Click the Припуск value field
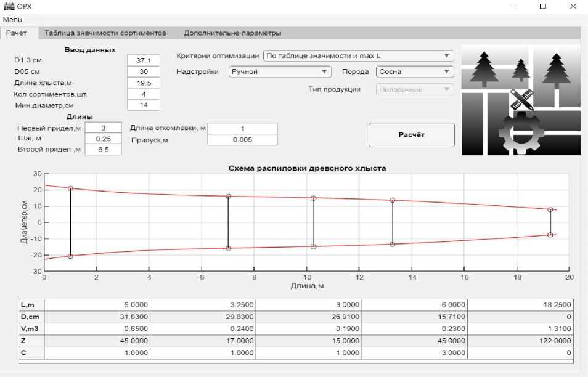This screenshot has height=377, width=588. [x=242, y=140]
